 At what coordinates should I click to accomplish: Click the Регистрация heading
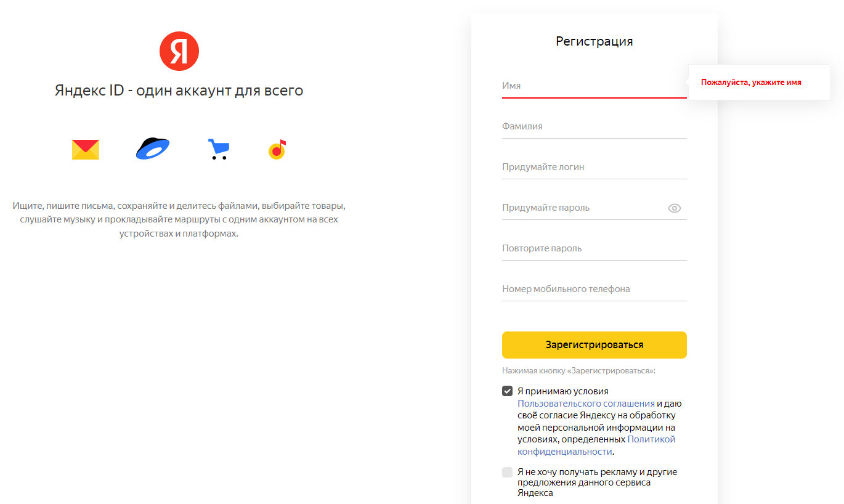click(x=594, y=41)
